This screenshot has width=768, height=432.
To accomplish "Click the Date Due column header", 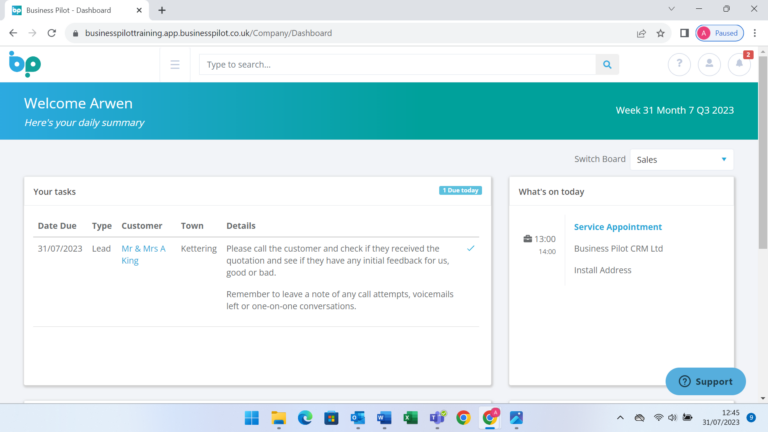I will [x=57, y=226].
